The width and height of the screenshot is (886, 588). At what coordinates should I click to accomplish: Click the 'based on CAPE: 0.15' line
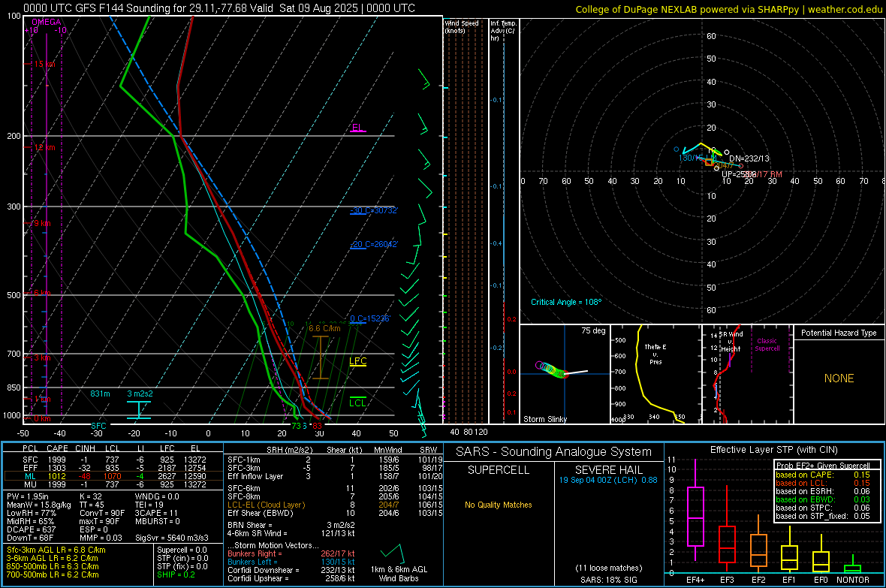click(x=823, y=475)
